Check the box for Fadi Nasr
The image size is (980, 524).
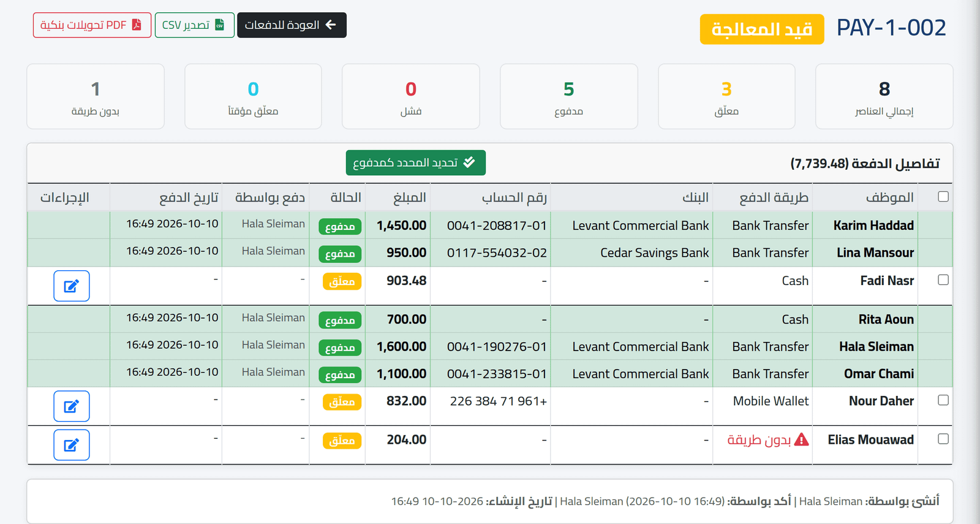(x=943, y=279)
